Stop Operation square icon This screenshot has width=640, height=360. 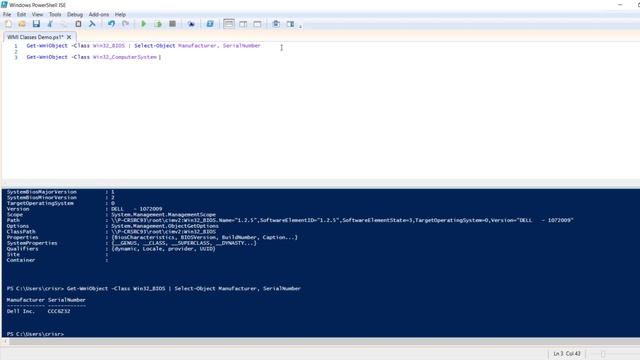tap(173, 24)
